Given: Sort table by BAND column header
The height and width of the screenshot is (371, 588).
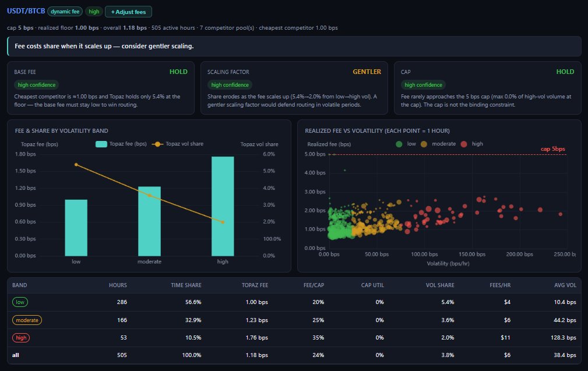Looking at the screenshot, I should click(19, 285).
